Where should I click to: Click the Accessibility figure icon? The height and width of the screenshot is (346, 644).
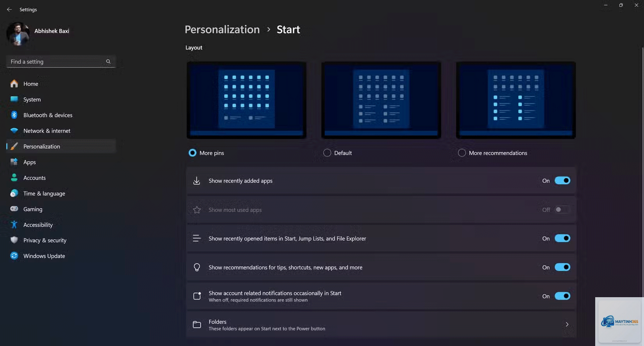point(14,225)
